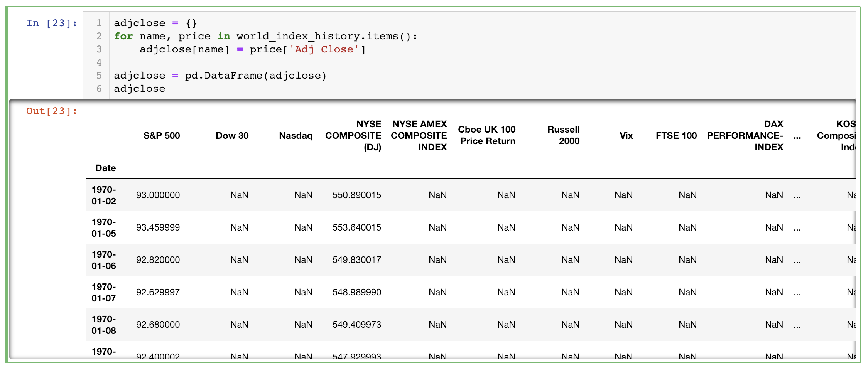868x367 pixels.
Task: Click the DAX PERFORMANCE-INDEX column header
Action: tap(745, 136)
